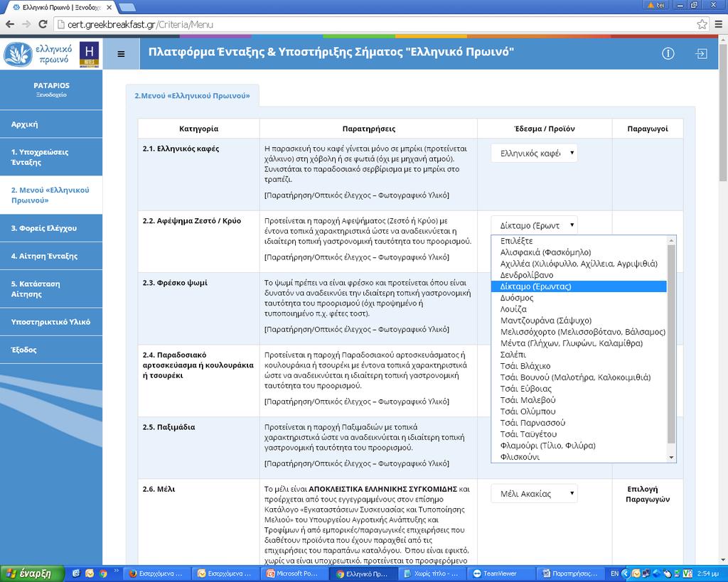This screenshot has height=582, width=728.
Task: Click the EN language indicator
Action: tap(614, 573)
